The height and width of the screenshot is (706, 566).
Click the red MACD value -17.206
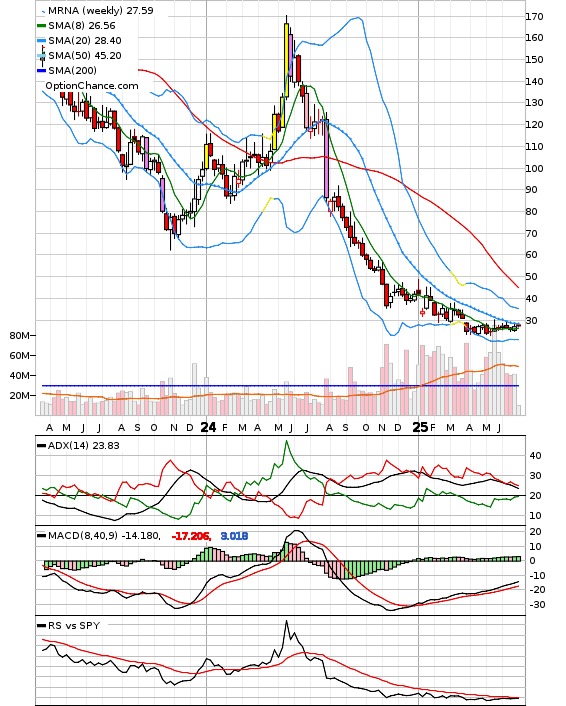click(191, 536)
